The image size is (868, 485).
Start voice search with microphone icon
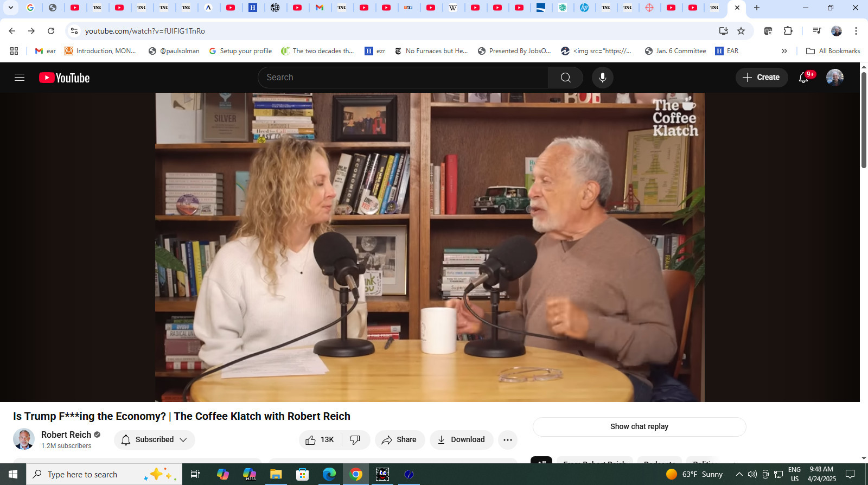pos(602,78)
